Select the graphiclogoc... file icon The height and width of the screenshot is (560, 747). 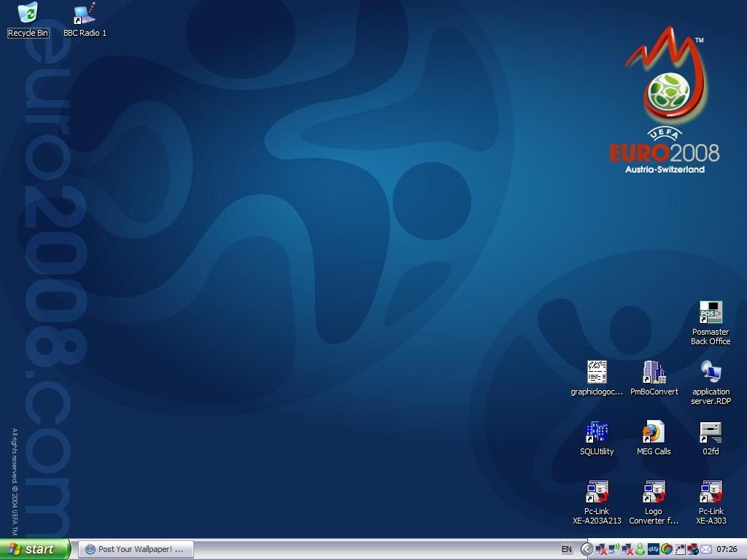coord(597,378)
